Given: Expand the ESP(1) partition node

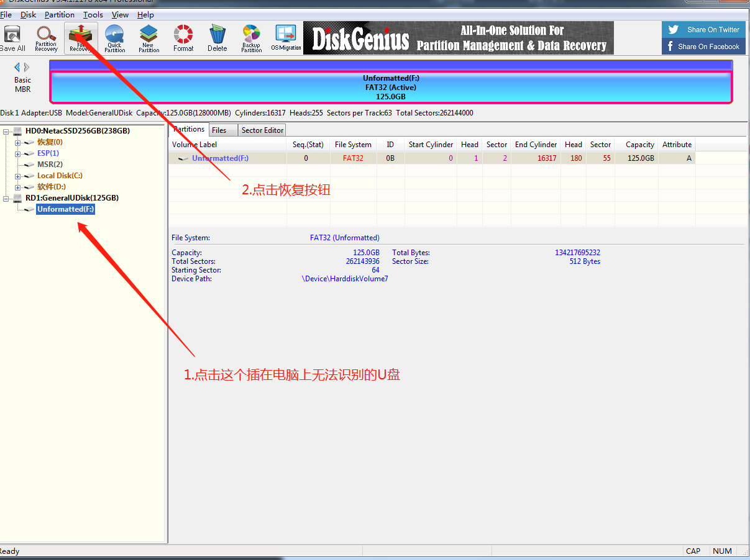Looking at the screenshot, I should (18, 154).
